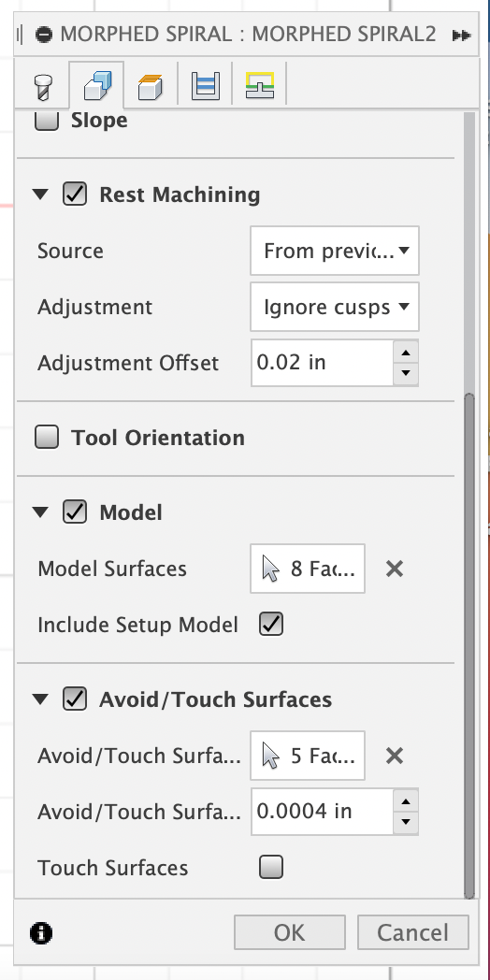
Task: Clear the Avoid/Touch Surfaces selection
Action: 395,757
